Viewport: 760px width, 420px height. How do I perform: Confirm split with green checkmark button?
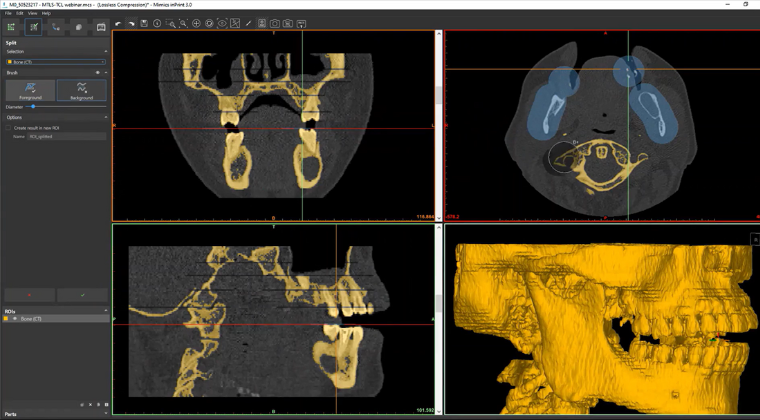[x=82, y=295]
